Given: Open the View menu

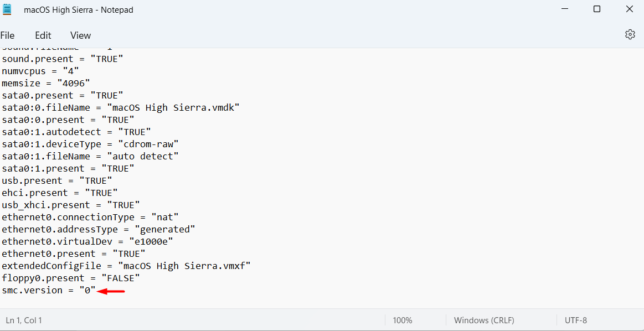Looking at the screenshot, I should point(80,35).
